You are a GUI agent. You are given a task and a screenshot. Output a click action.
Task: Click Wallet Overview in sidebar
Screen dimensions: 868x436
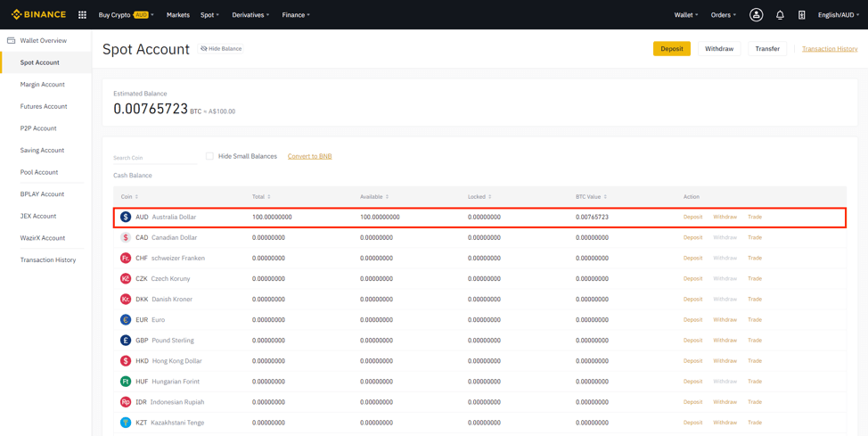(43, 40)
